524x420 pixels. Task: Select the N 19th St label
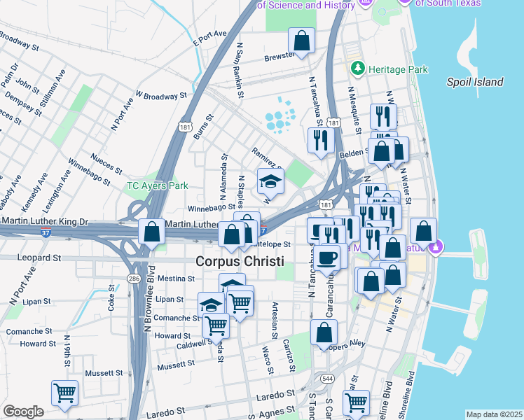click(67, 351)
